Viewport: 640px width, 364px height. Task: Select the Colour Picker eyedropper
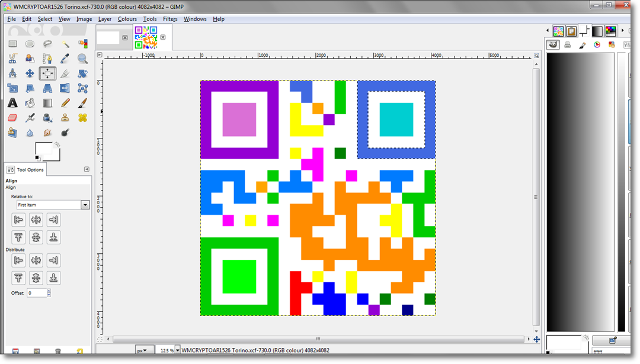click(65, 59)
